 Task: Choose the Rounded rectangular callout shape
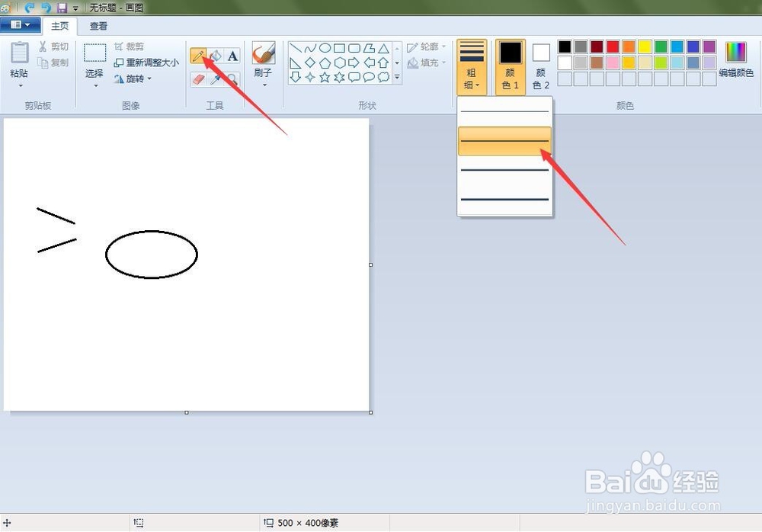click(x=354, y=77)
